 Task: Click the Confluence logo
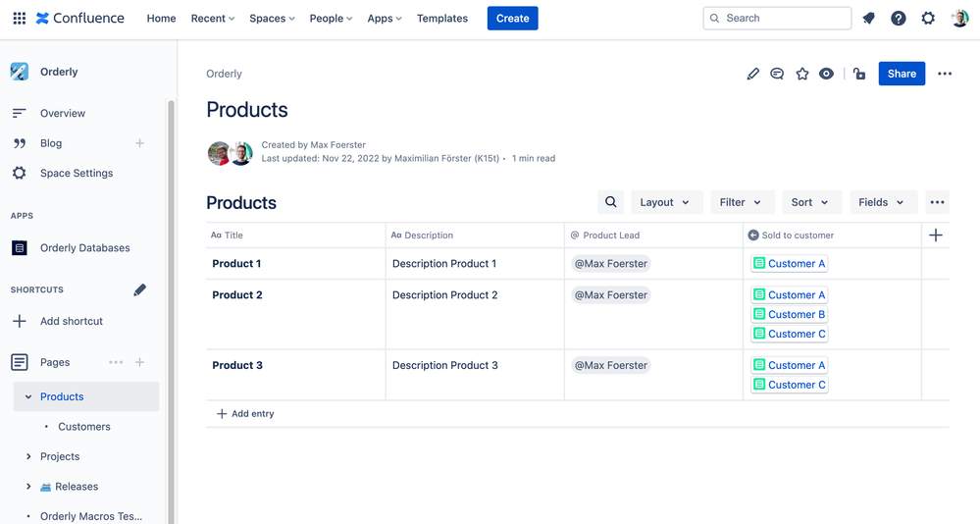tap(80, 18)
